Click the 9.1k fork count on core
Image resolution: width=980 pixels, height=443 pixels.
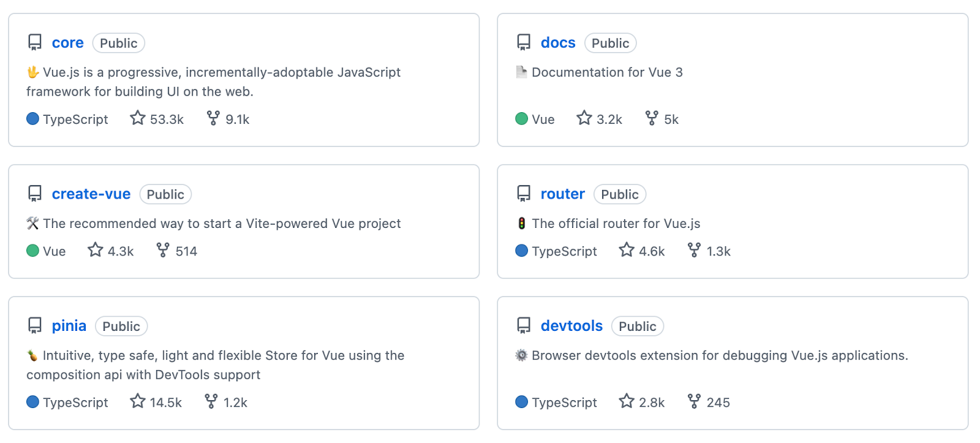click(238, 119)
